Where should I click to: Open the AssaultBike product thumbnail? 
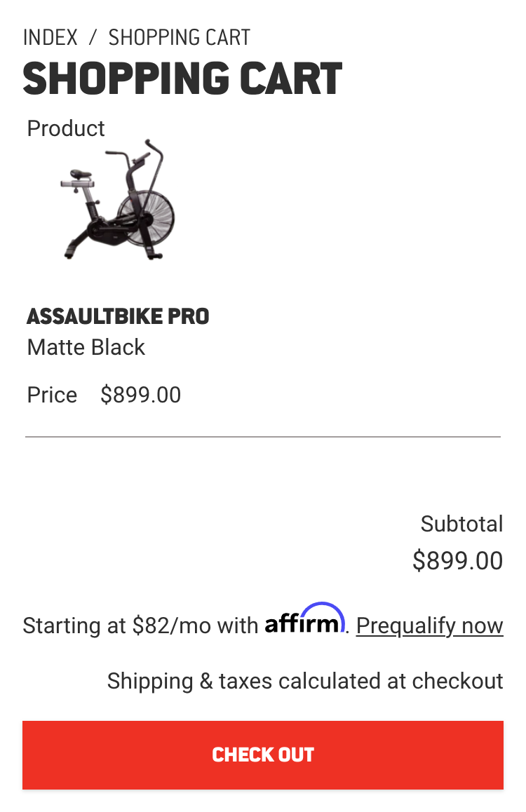117,201
